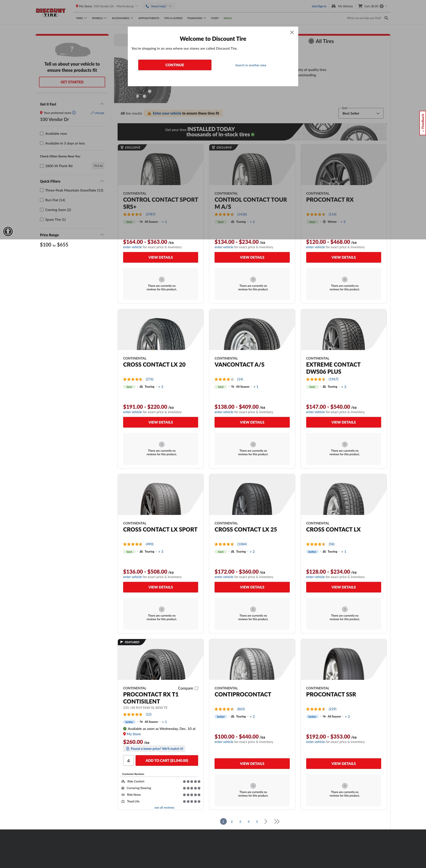Click the Ride Comfort review icon
Screen dimensions: 426x868
click(x=123, y=781)
